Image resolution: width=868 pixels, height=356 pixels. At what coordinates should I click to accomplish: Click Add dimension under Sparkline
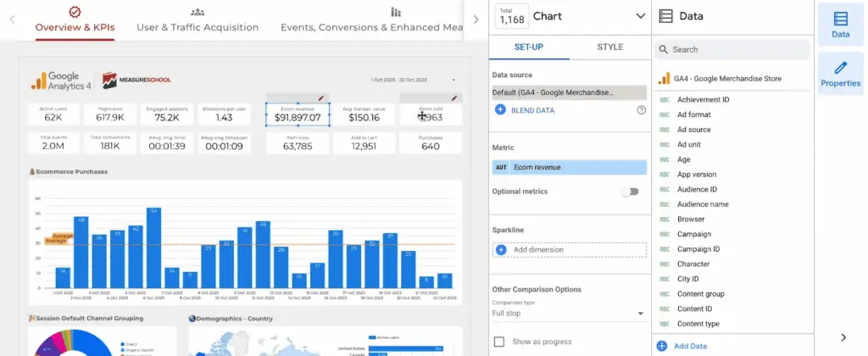(569, 250)
